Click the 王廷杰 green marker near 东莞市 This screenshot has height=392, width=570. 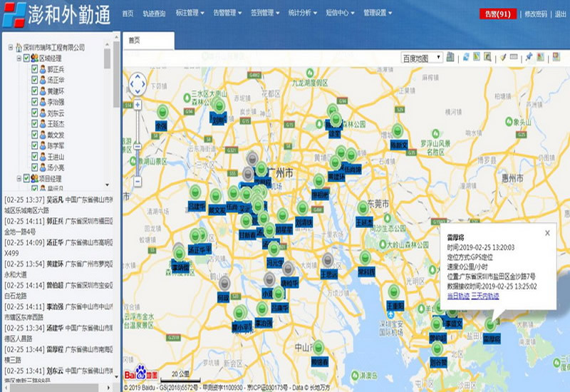click(x=363, y=207)
